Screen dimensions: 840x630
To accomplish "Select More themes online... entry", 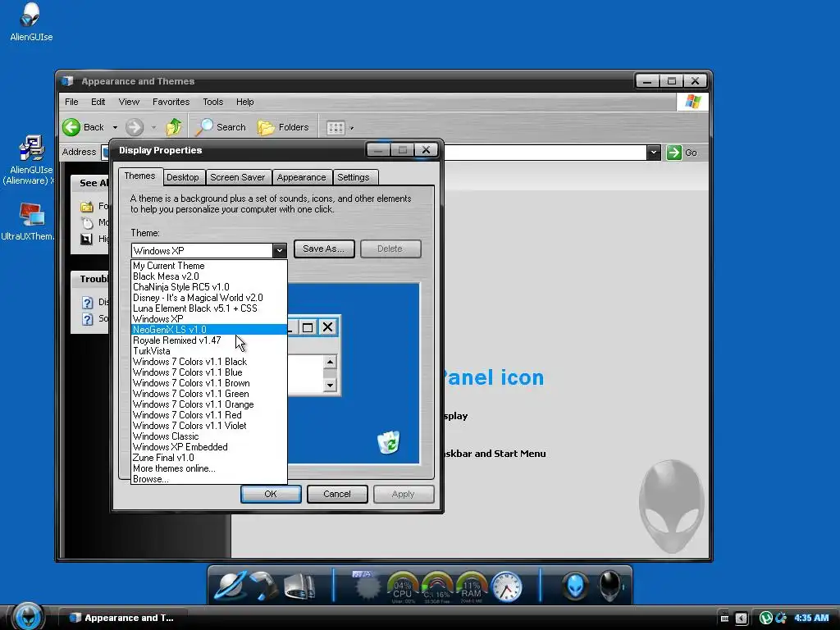I will (209, 468).
